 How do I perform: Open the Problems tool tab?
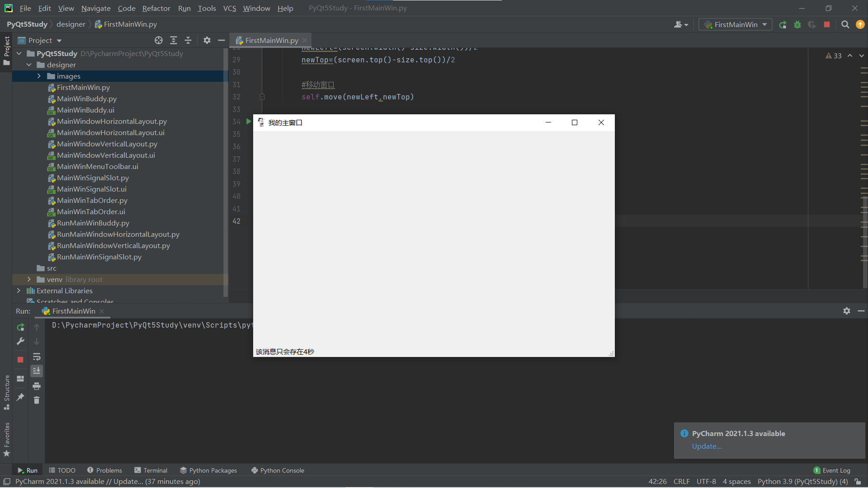click(104, 470)
